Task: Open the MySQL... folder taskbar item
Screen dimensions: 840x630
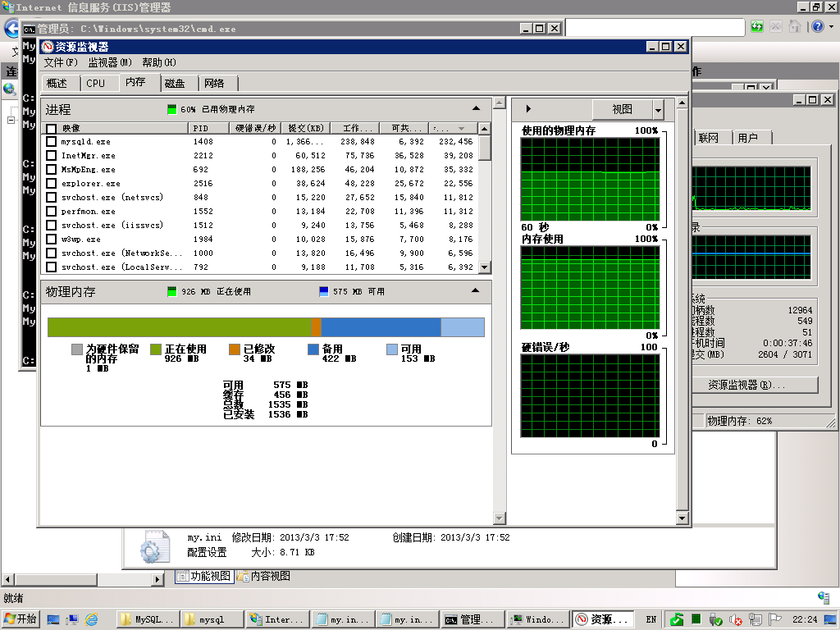Action: (x=148, y=620)
